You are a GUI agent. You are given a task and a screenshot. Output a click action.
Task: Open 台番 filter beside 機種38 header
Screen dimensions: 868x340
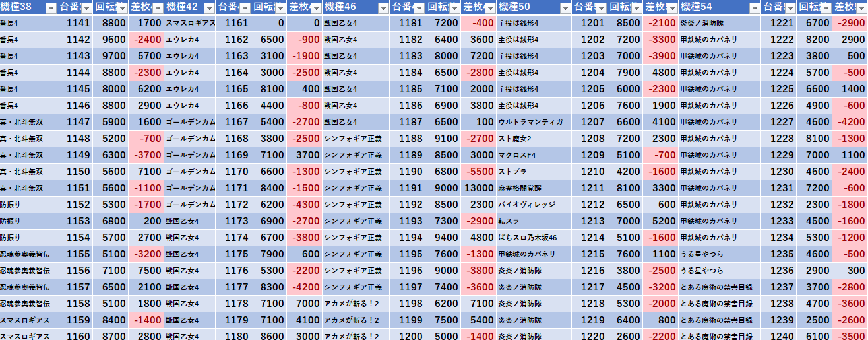86,8
